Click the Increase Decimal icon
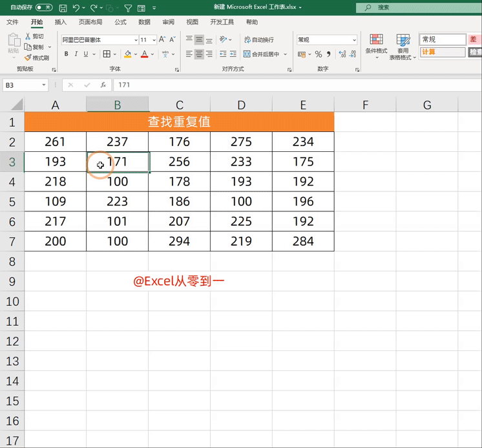 pyautogui.click(x=342, y=54)
